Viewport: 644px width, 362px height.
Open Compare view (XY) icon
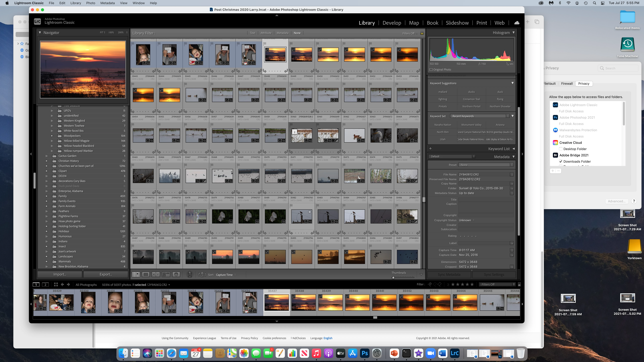[156, 275]
